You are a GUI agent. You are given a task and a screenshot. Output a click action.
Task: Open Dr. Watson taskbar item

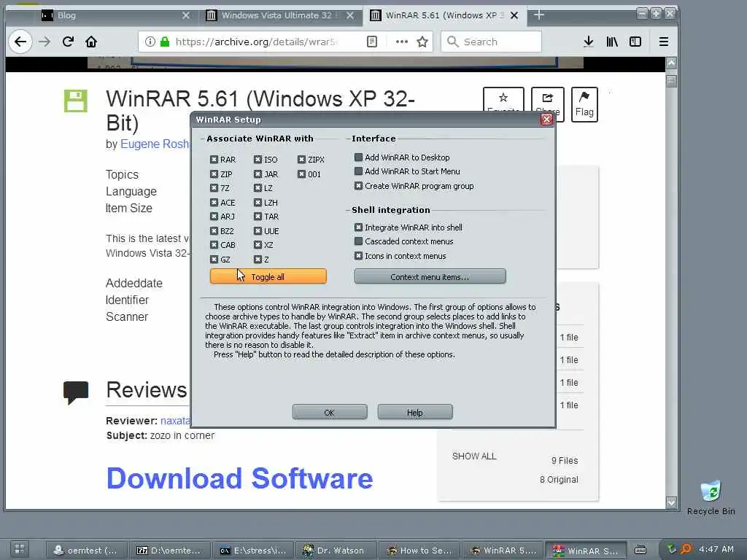pyautogui.click(x=335, y=550)
